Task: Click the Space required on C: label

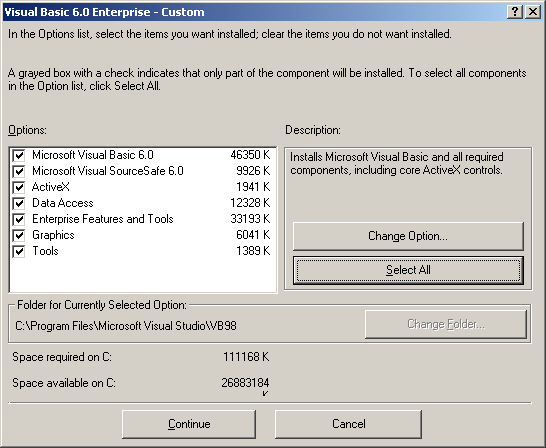Action: tap(62, 357)
